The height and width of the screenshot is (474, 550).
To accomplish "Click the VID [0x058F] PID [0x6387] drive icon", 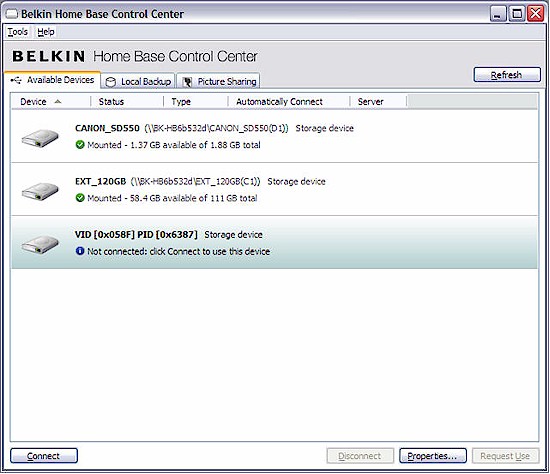I will coord(40,244).
